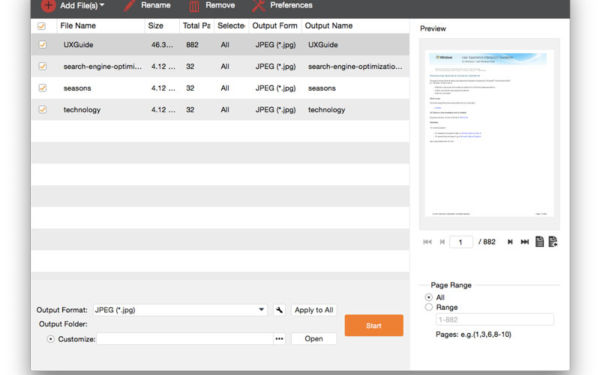Open the Add File(s) dropdown arrow
600x375 pixels.
102,5
